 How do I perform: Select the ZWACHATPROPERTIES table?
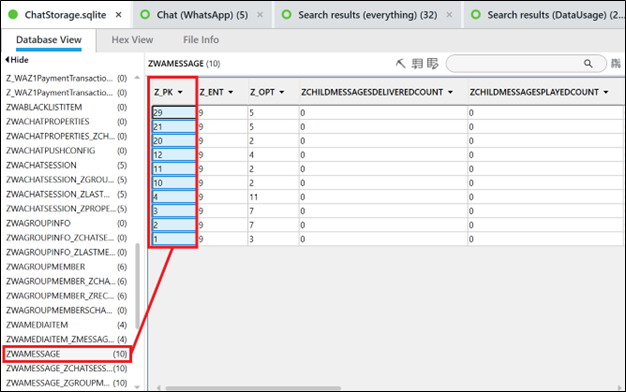67,121
